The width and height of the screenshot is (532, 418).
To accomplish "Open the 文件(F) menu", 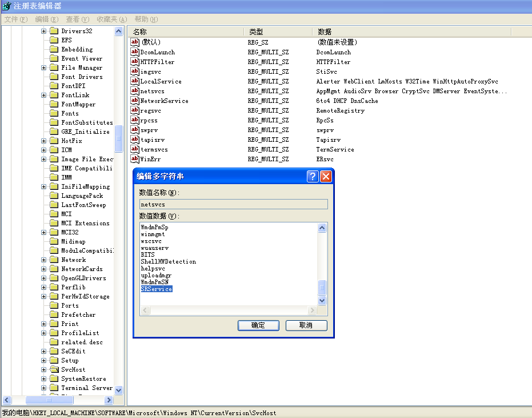I will coord(15,19).
